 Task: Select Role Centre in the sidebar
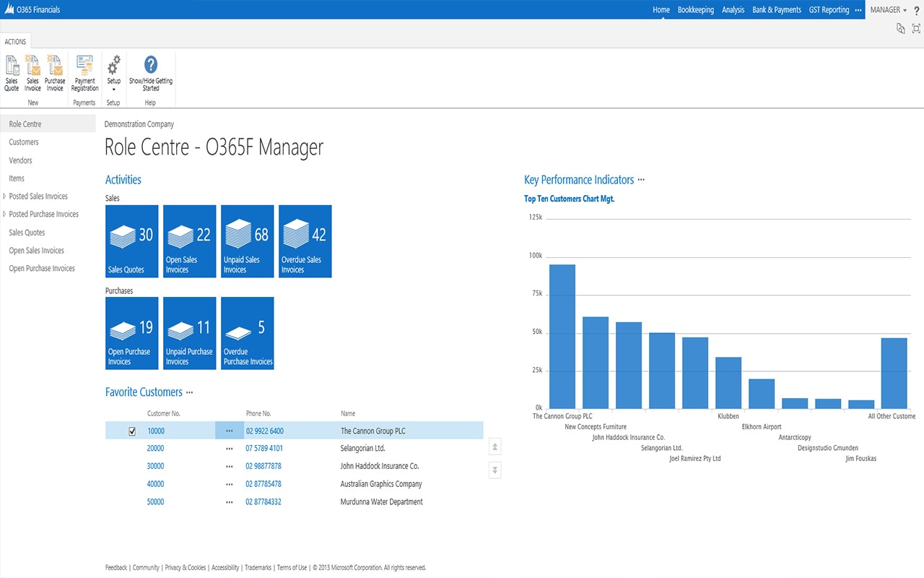click(x=48, y=124)
